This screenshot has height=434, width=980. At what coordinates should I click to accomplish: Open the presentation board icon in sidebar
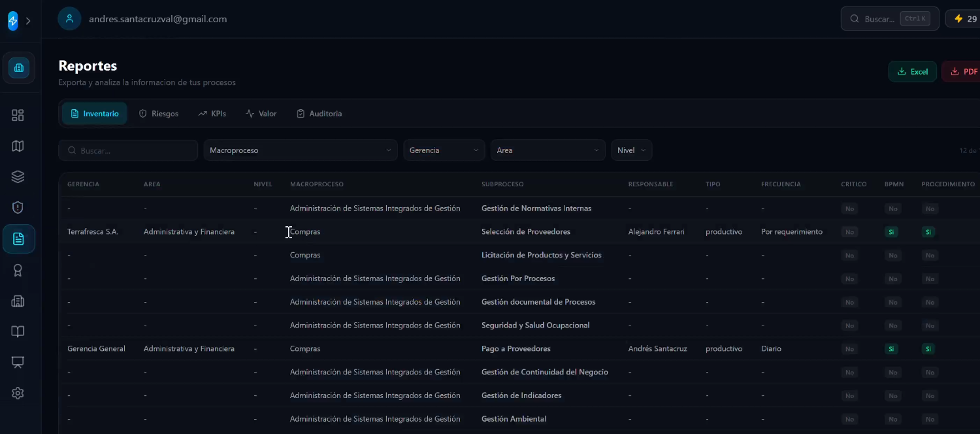click(x=18, y=362)
